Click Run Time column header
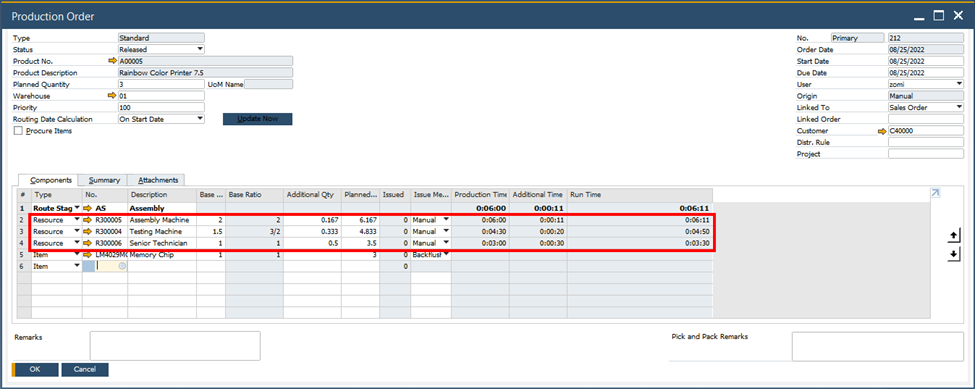 [x=639, y=195]
